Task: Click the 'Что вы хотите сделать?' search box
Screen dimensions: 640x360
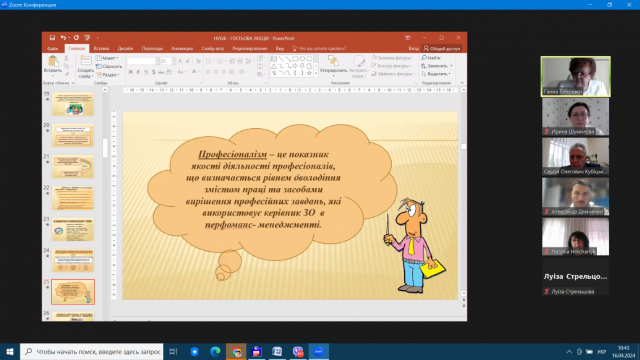Action: 320,49
